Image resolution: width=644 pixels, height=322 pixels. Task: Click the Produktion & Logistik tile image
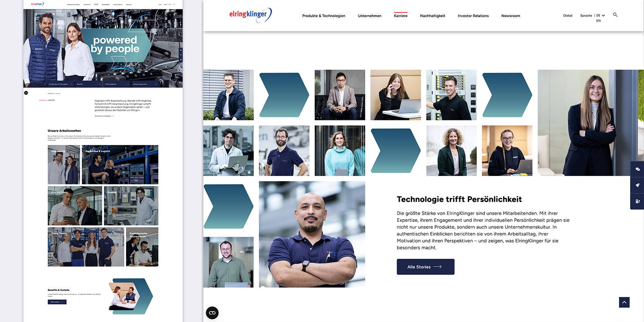[120, 165]
